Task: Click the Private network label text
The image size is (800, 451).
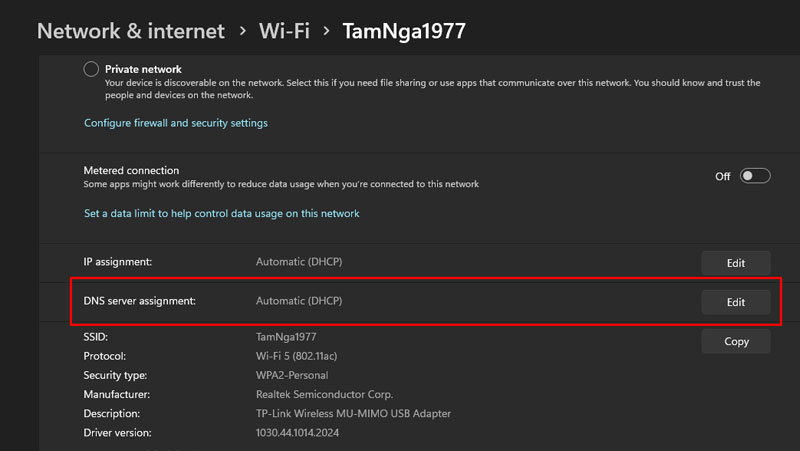Action: point(143,69)
